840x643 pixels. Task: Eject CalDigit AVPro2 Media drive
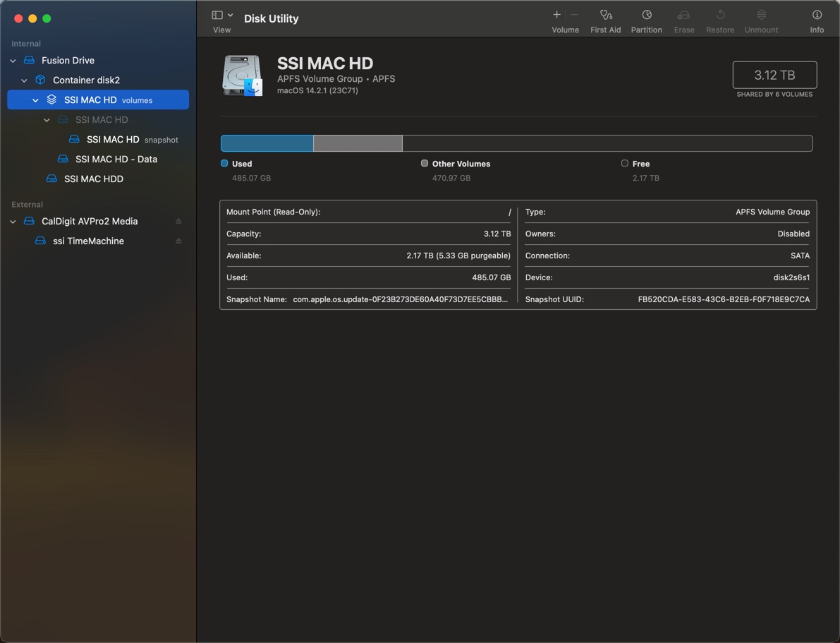pyautogui.click(x=178, y=222)
